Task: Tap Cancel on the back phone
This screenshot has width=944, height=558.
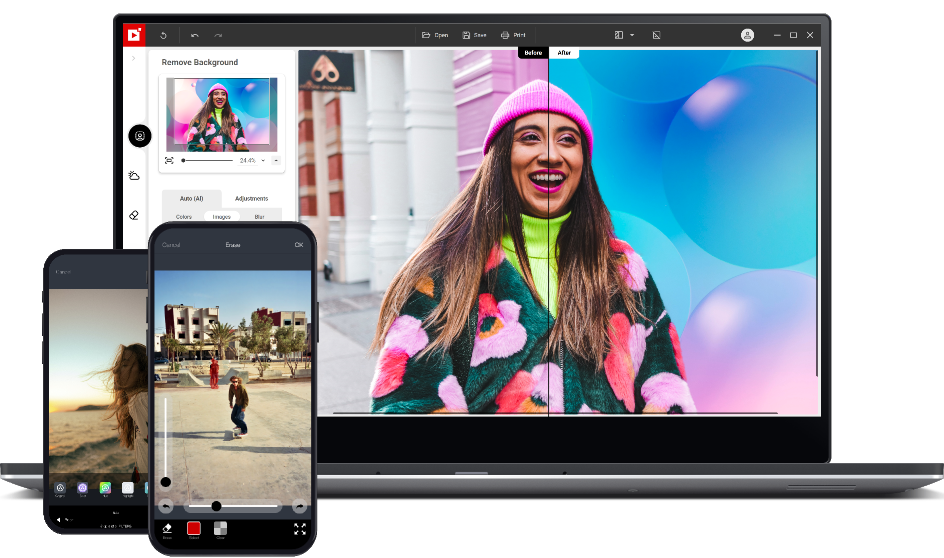Action: pyautogui.click(x=63, y=272)
